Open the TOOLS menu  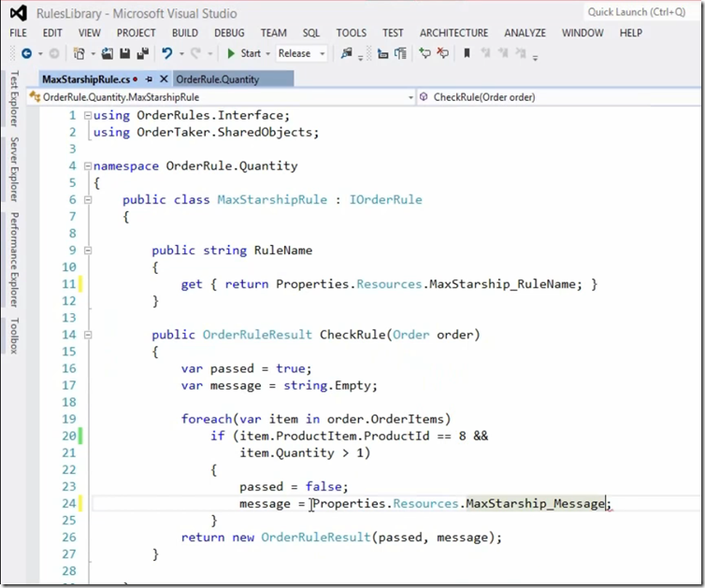(x=352, y=34)
